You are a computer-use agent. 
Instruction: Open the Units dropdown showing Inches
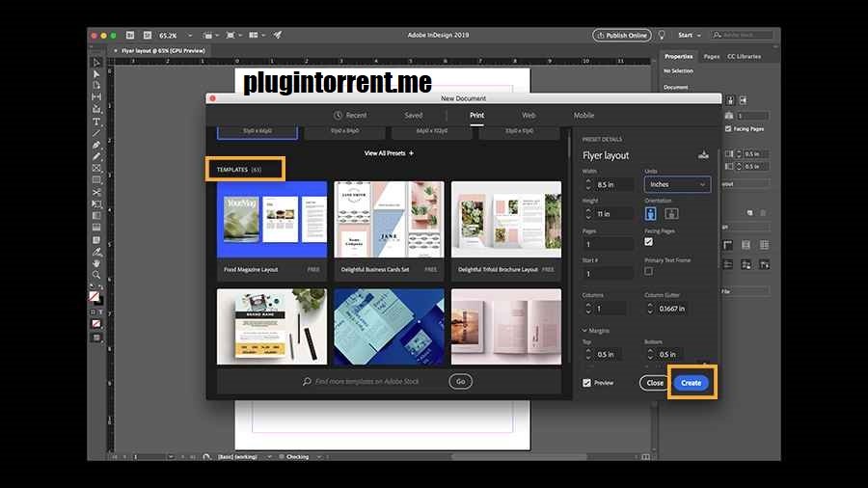coord(678,184)
